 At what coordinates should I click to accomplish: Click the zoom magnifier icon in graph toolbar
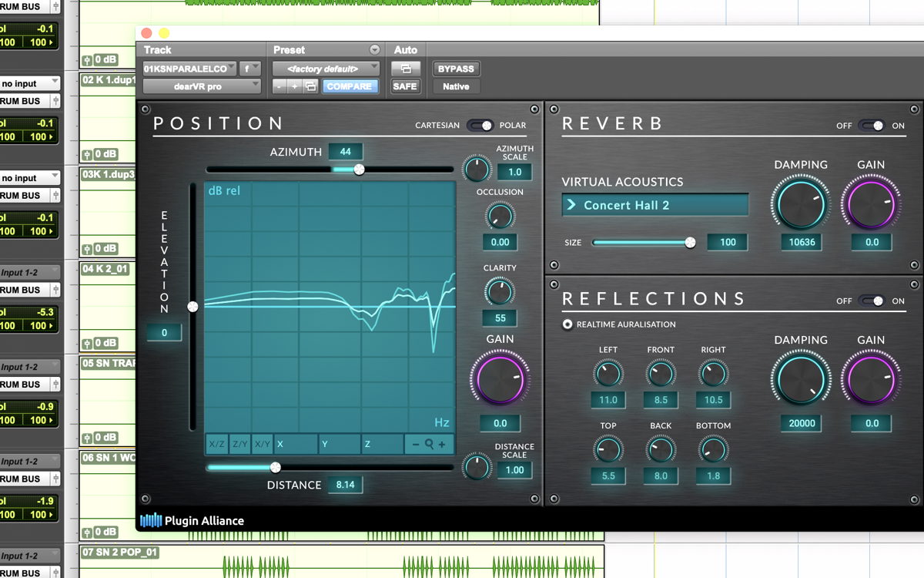tap(430, 444)
